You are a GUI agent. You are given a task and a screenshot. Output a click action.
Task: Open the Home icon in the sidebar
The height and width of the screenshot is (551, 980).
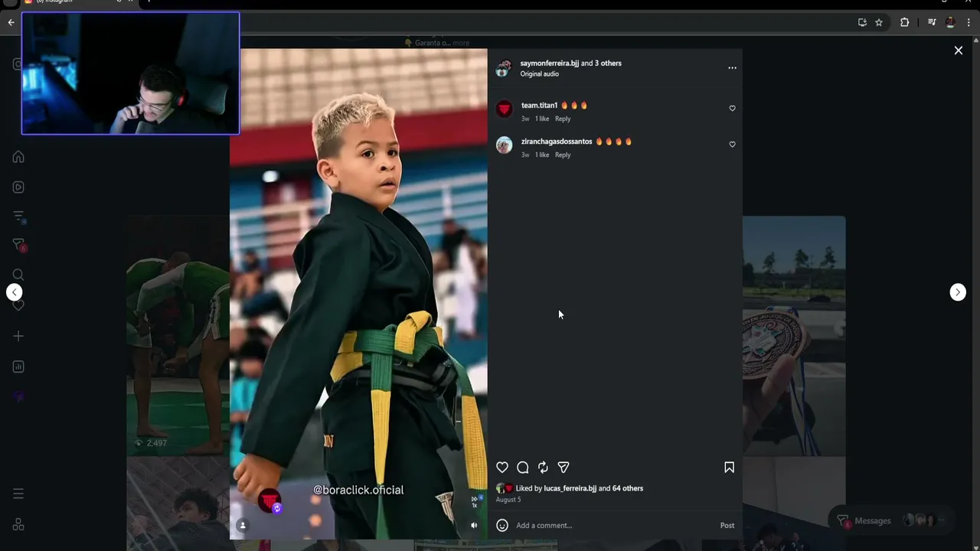point(18,157)
